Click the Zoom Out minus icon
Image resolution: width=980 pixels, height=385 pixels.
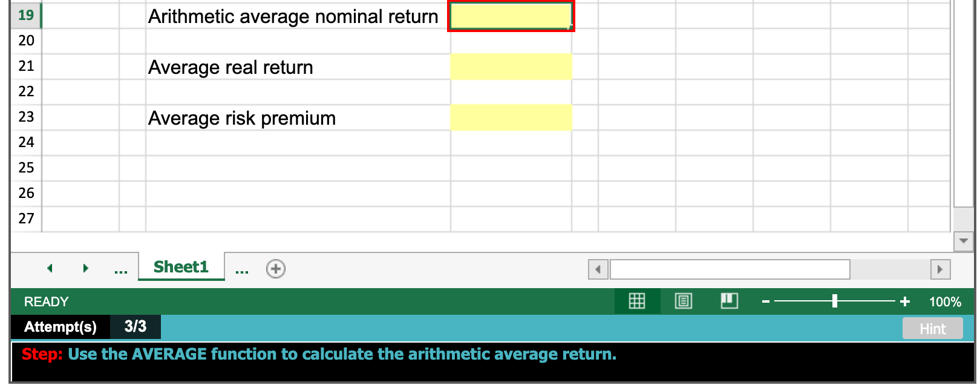(x=765, y=301)
